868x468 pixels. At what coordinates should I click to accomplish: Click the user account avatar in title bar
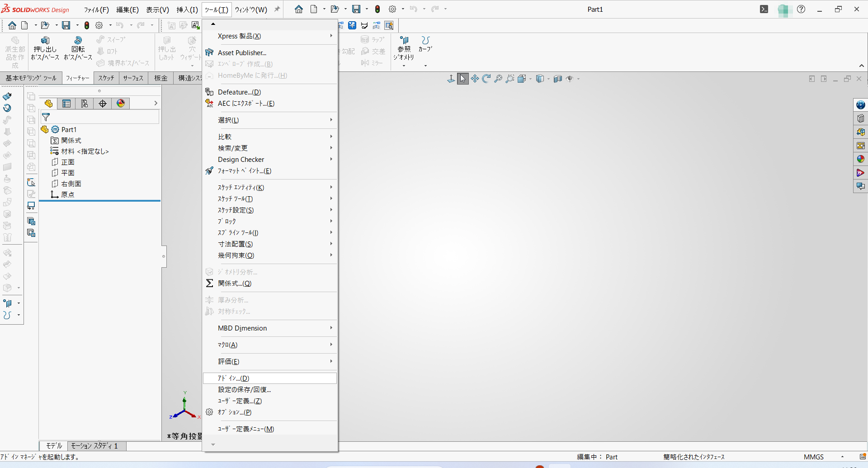pyautogui.click(x=785, y=9)
